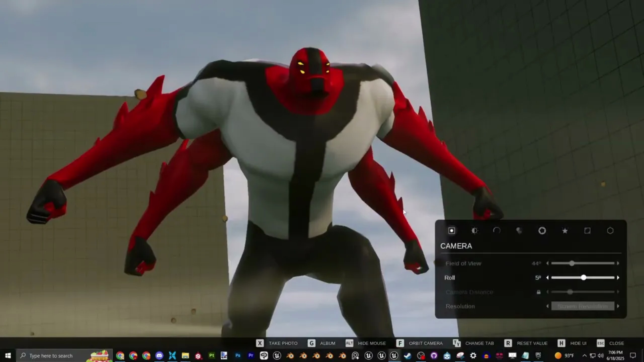The height and width of the screenshot is (362, 644).
Task: Open GitHub Desktop from taskbar
Action: click(x=434, y=356)
